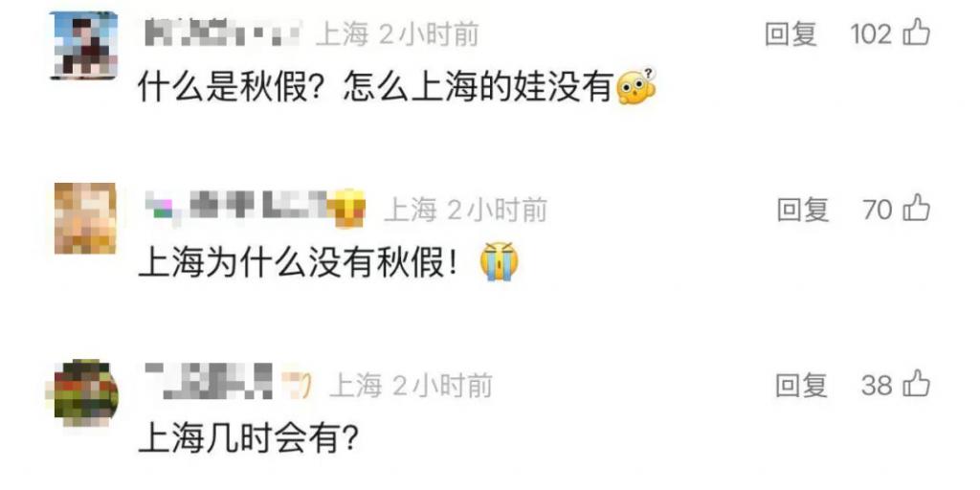Click the badge next to third commenter's name
The image size is (980, 490).
click(x=297, y=385)
